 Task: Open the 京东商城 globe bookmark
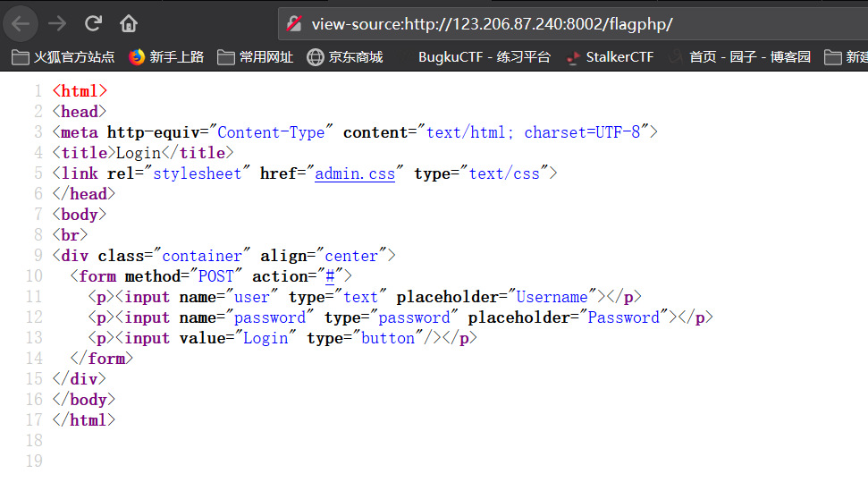coord(345,57)
